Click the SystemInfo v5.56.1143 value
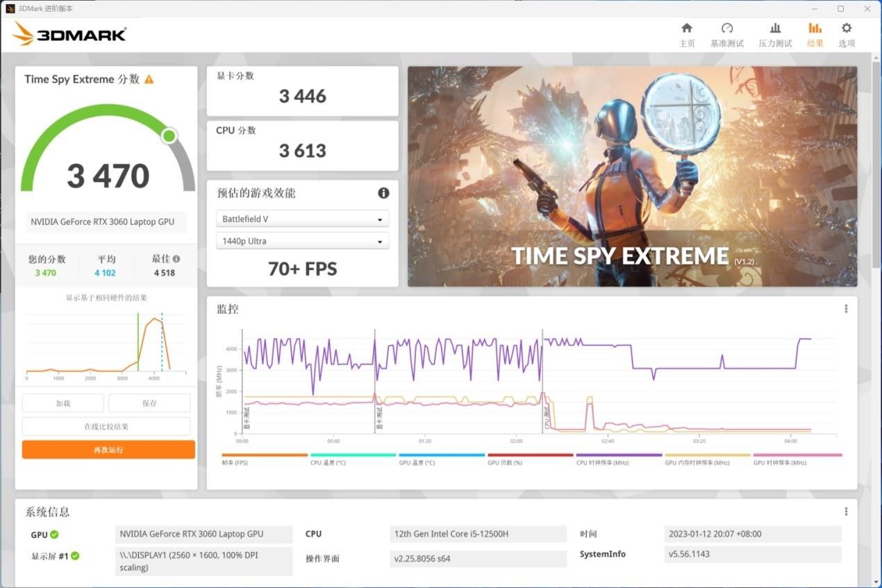Screen dimensions: 882x588 [x=753, y=554]
